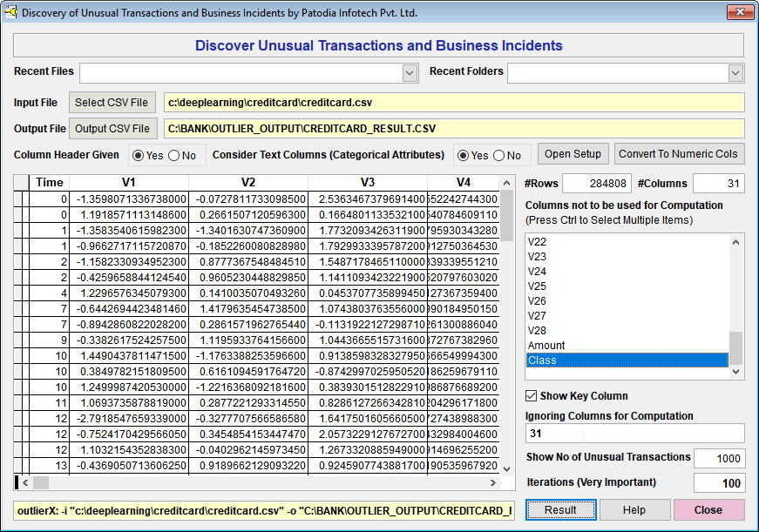This screenshot has width=759, height=532.
Task: Select Amount in the columns list
Action: pyautogui.click(x=546, y=346)
